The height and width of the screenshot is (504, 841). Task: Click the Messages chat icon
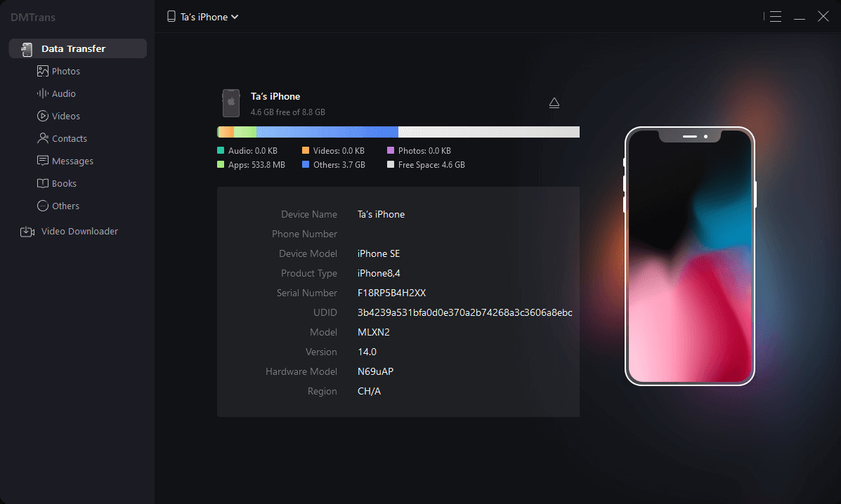click(x=42, y=161)
